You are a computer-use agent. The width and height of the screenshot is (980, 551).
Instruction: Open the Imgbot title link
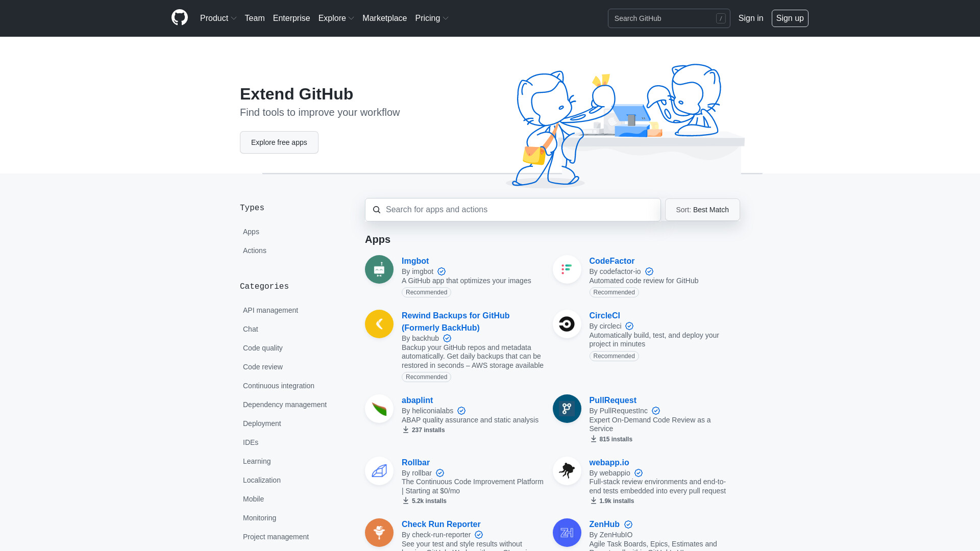pos(415,261)
